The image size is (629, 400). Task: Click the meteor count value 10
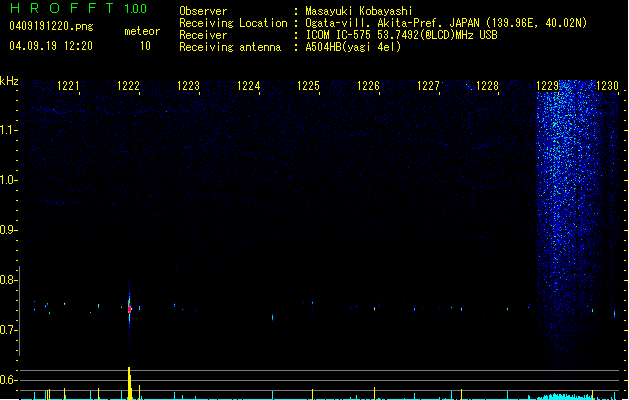145,46
